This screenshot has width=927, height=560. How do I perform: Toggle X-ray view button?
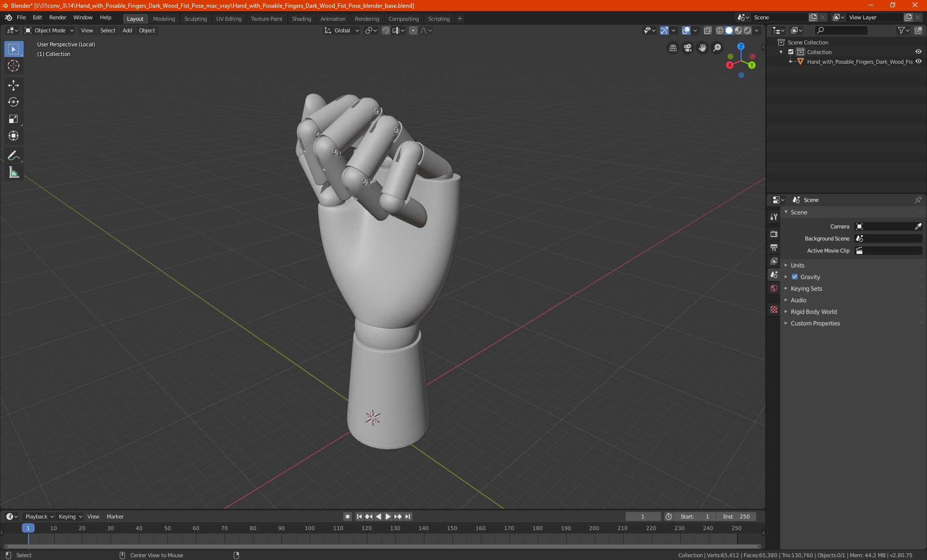coord(707,30)
